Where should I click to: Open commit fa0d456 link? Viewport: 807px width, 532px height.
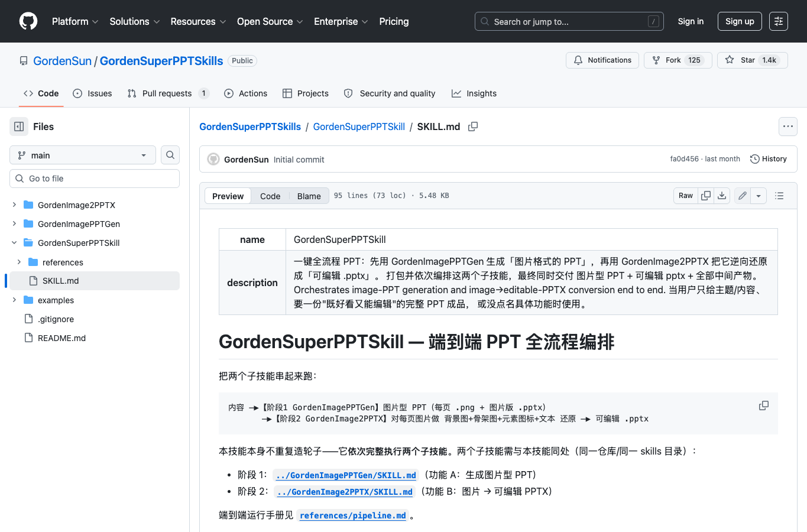(684, 159)
